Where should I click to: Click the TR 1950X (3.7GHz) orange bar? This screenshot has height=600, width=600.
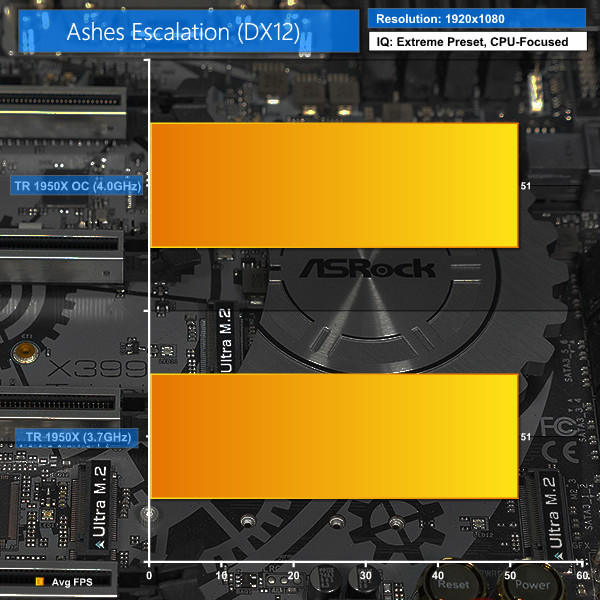click(x=334, y=436)
